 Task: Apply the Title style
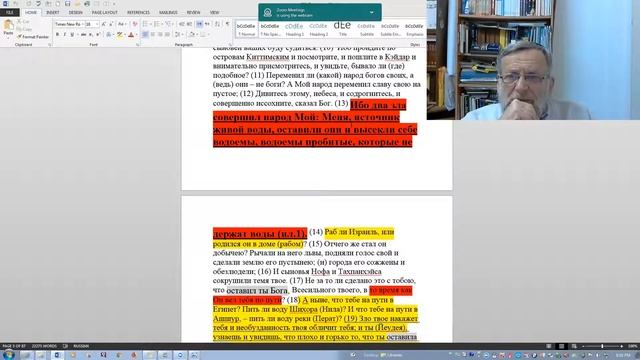coord(342,29)
